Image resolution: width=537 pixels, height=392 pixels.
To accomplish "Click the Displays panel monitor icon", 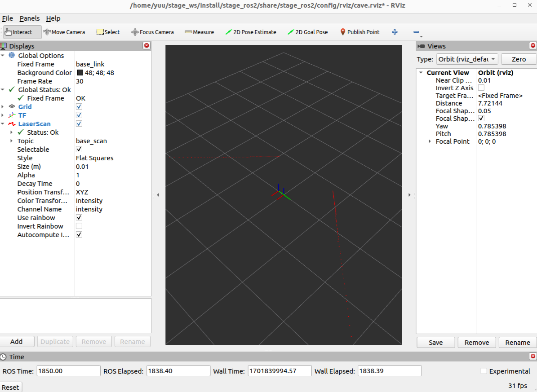I will [4, 46].
